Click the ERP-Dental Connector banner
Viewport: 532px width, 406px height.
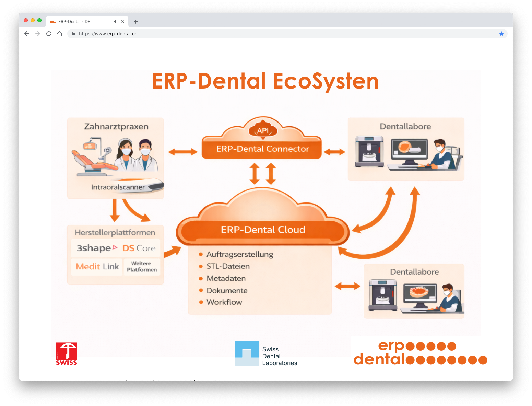click(262, 149)
